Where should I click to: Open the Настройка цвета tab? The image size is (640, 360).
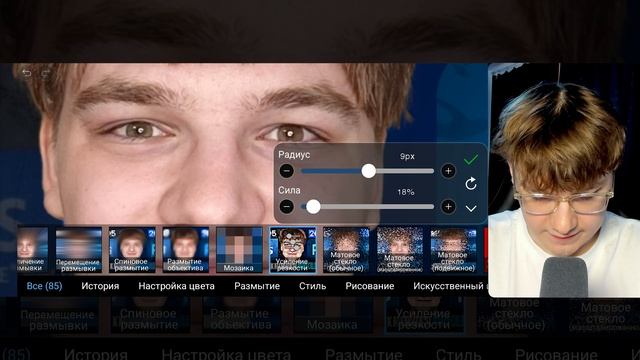point(176,286)
